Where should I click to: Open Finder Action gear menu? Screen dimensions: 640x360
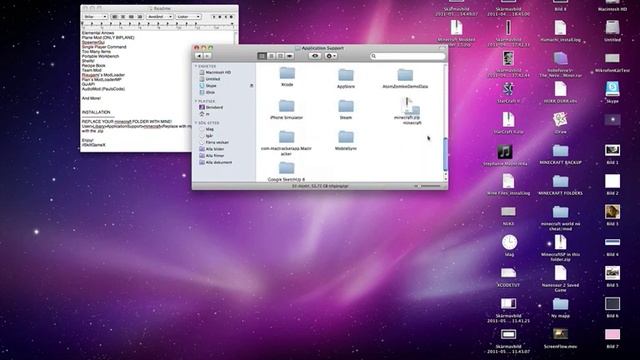(331, 56)
